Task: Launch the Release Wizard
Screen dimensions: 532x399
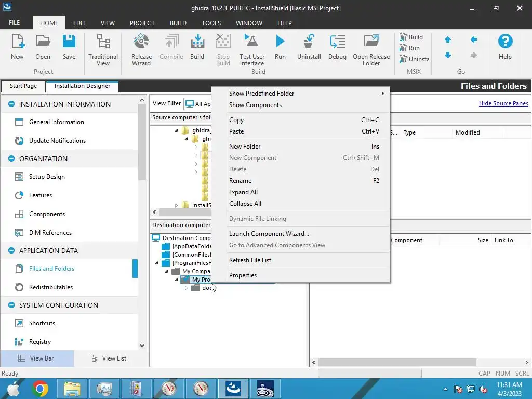Action: 141,50
